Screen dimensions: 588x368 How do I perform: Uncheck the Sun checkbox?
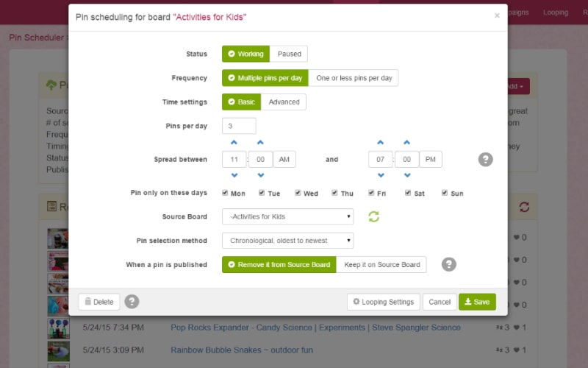point(445,193)
